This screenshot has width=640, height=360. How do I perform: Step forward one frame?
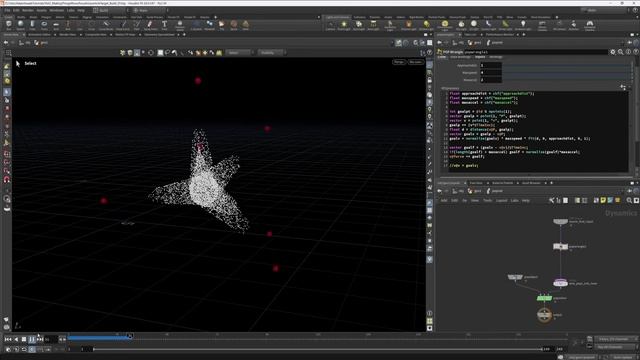coord(40,339)
